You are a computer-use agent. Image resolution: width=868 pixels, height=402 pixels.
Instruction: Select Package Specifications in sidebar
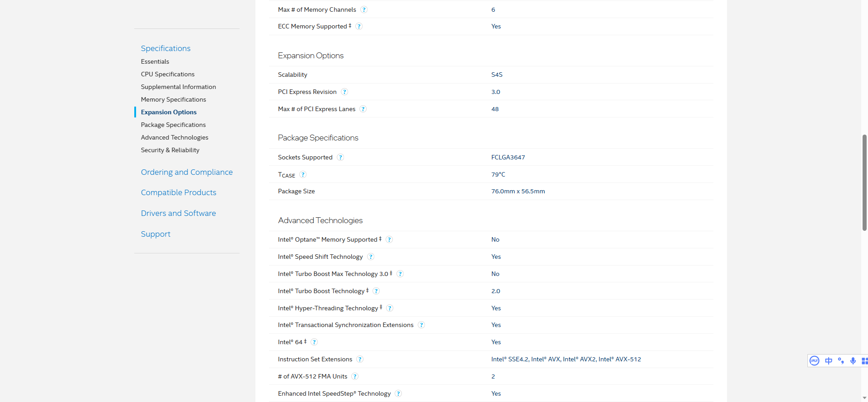tap(173, 125)
